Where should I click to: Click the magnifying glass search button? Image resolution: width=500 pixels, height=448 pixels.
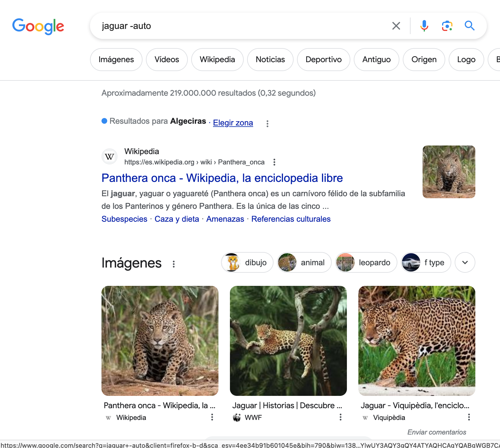[469, 26]
